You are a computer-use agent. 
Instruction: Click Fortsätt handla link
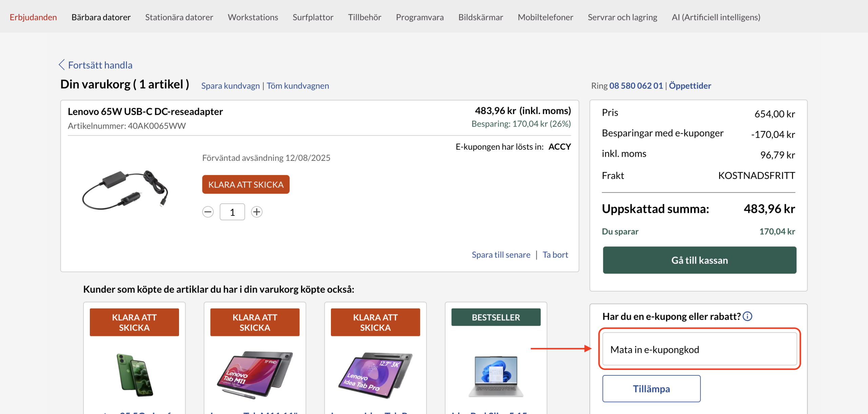click(100, 65)
